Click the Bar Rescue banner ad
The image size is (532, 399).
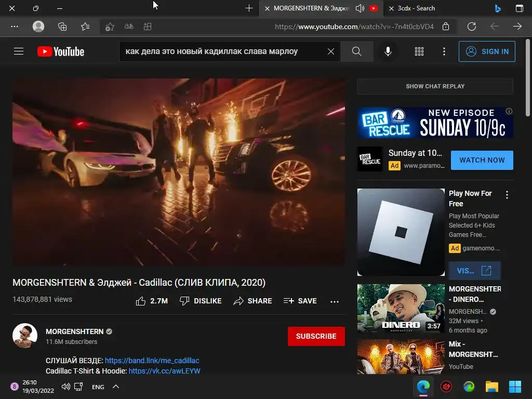(435, 123)
